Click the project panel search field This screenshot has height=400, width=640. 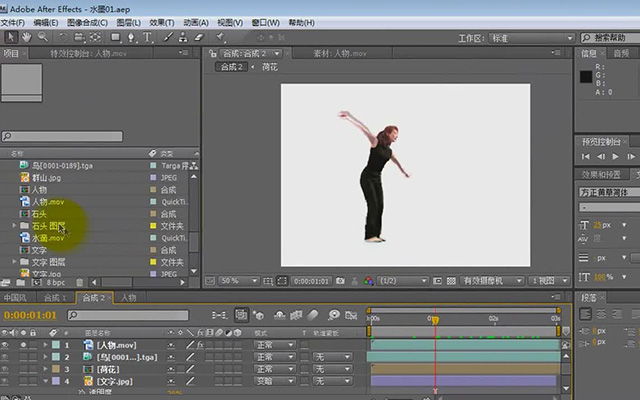62,136
